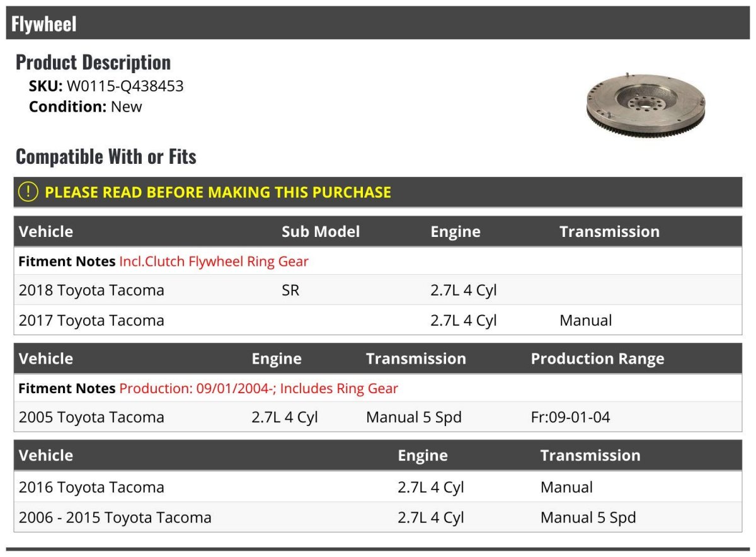Select the 2006 - 2015 Toyota Tacoma row
Image resolution: width=756 pixels, height=557 pixels.
(x=378, y=517)
